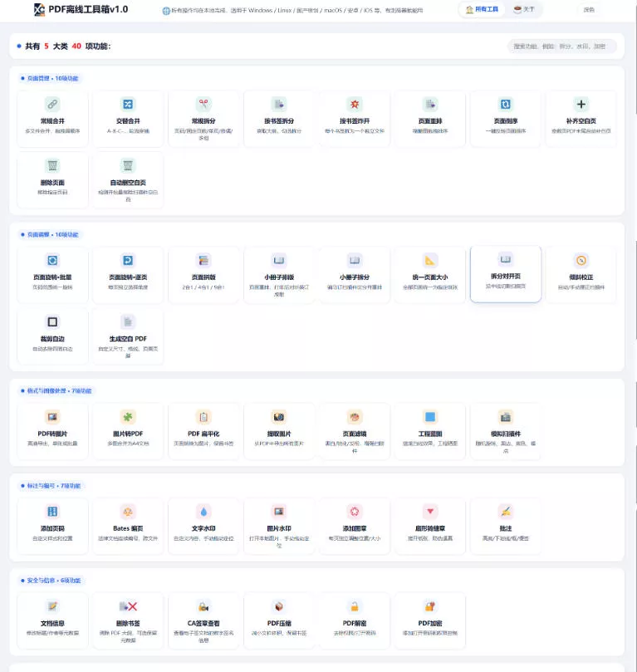Open the 删除页面 trash tool

point(52,180)
